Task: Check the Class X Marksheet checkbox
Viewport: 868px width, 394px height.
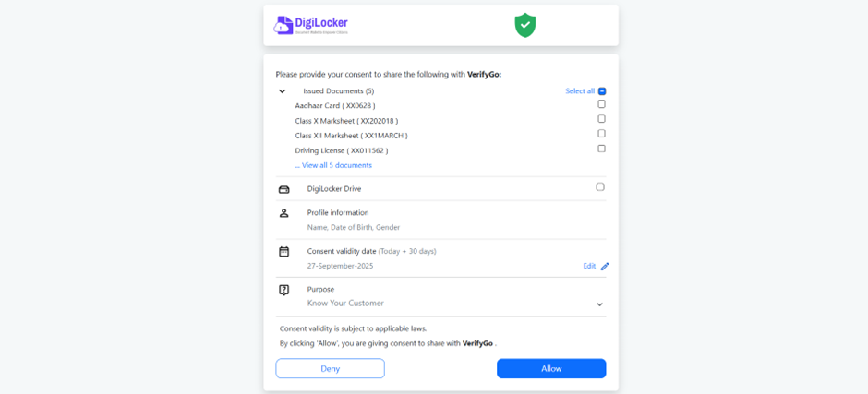Action: point(601,119)
